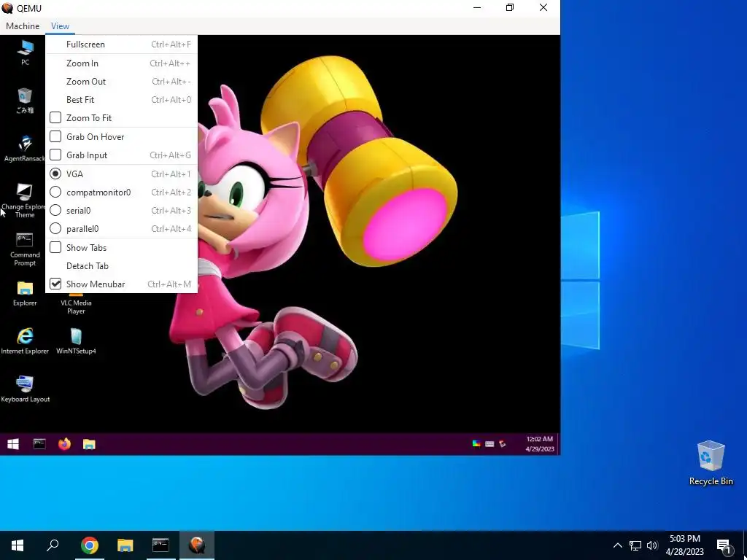Close the open View menu
Viewport: 747px width, 560px height.
(60, 26)
